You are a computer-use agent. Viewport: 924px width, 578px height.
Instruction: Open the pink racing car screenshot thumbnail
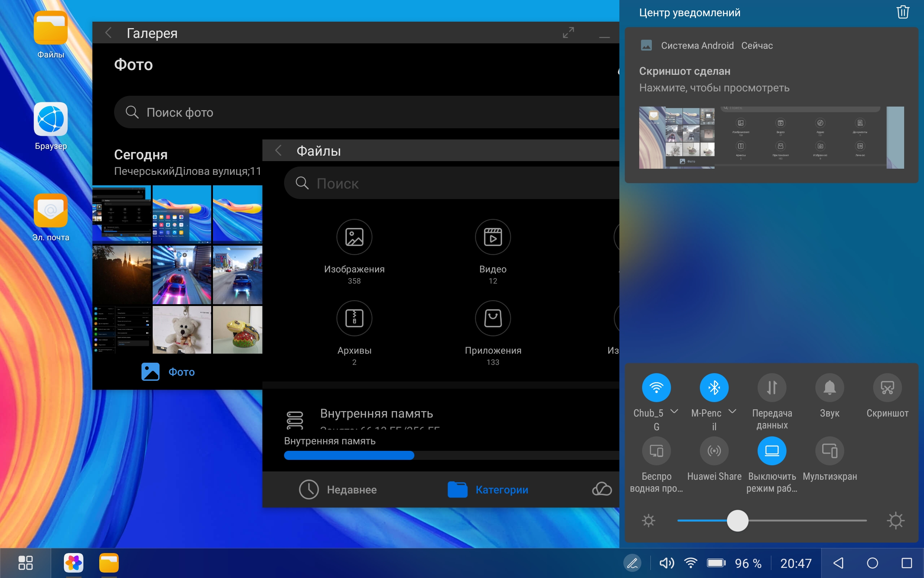click(x=182, y=275)
